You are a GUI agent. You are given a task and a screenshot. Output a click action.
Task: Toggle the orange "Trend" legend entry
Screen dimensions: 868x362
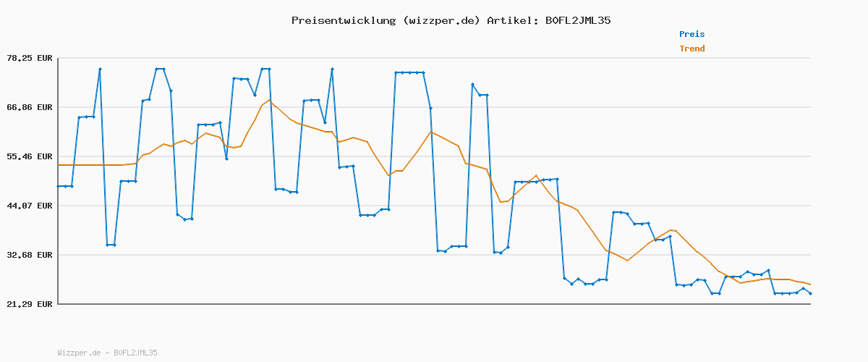692,49
